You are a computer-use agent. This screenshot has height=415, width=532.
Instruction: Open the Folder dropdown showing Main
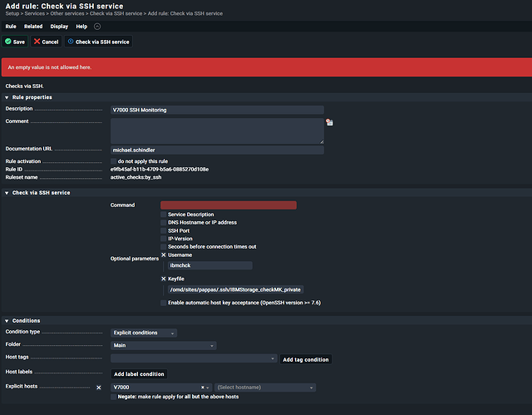[164, 345]
